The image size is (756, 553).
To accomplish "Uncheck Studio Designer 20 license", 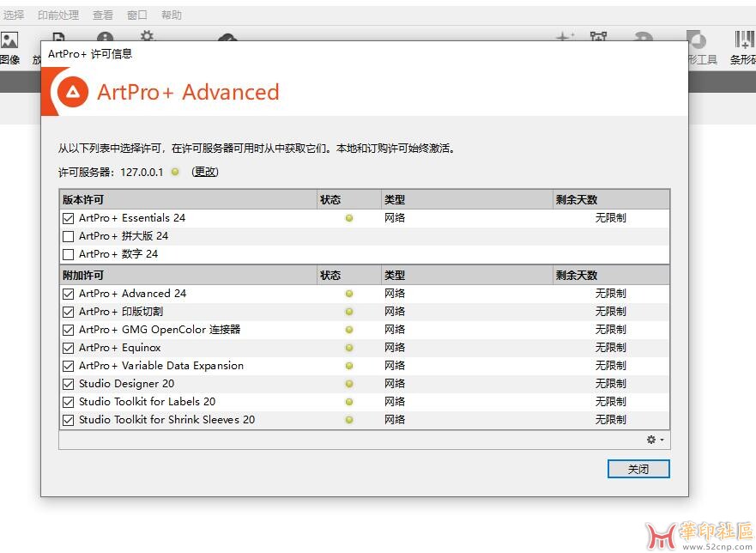I will tap(68, 384).
